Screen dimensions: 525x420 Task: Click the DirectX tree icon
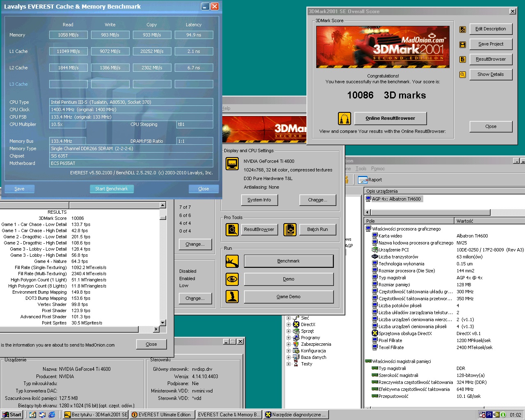pos(296,324)
